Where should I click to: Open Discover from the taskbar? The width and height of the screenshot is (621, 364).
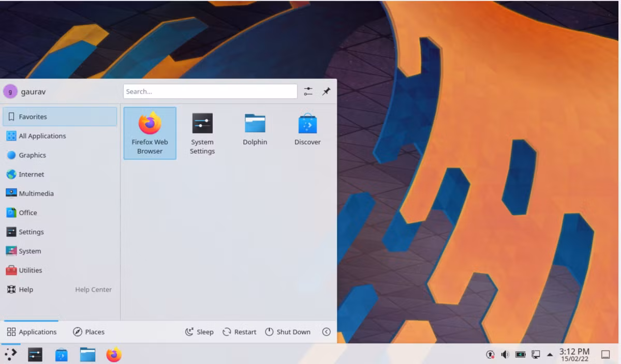(x=62, y=355)
